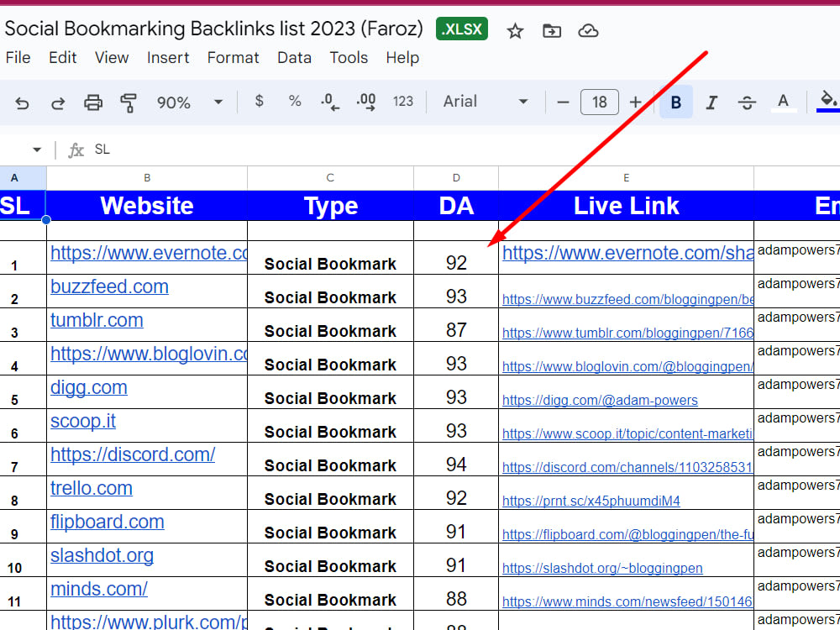
Task: Format as currency with dollar icon
Action: [x=260, y=101]
